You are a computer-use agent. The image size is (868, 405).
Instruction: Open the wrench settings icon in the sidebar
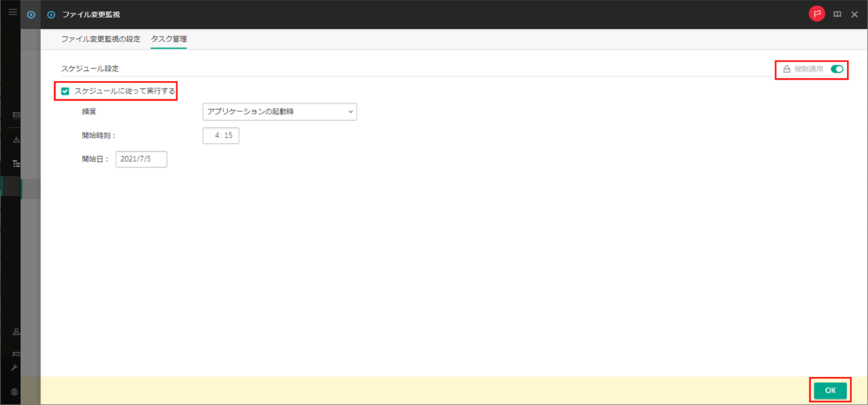click(14, 367)
